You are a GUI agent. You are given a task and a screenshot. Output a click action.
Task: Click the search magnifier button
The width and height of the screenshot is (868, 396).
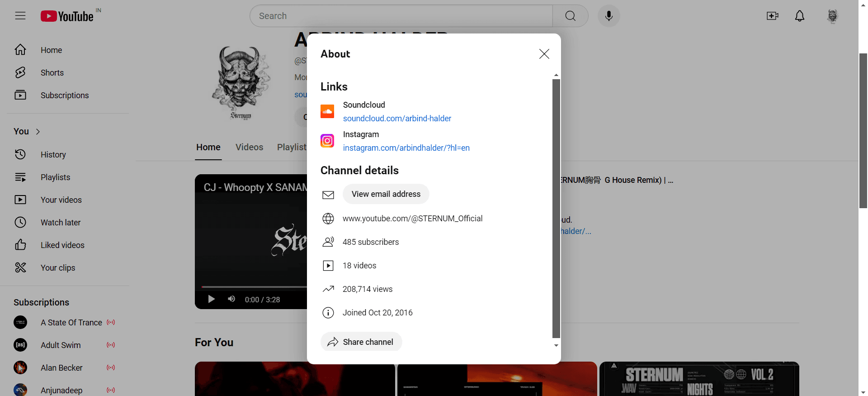click(x=571, y=16)
